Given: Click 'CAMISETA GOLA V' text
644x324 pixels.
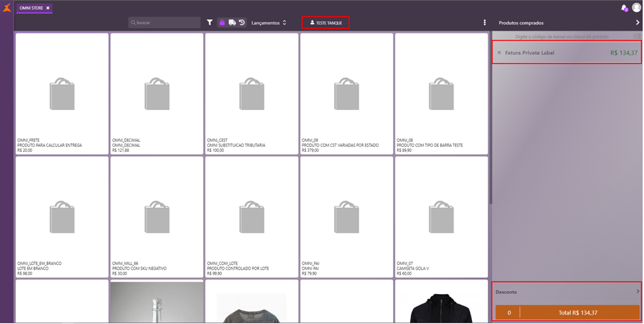Looking at the screenshot, I should coord(413,269).
